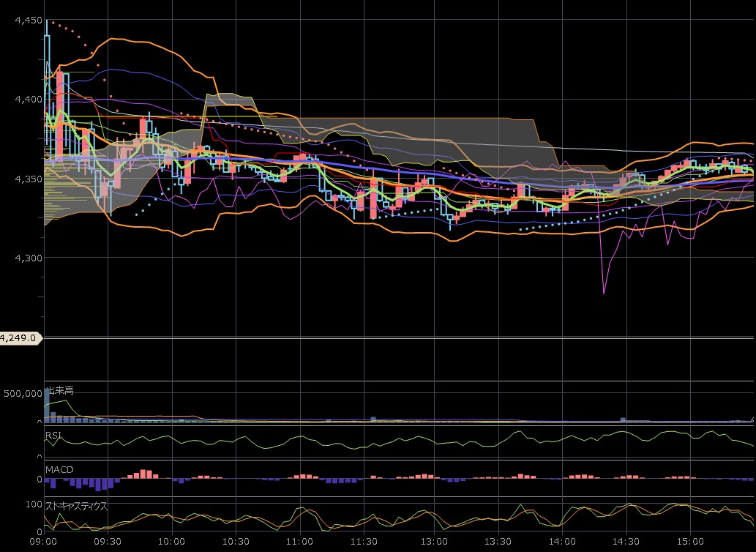Click the tall opening candlestick at 09:00
This screenshot has height=552, width=756.
tap(47, 82)
